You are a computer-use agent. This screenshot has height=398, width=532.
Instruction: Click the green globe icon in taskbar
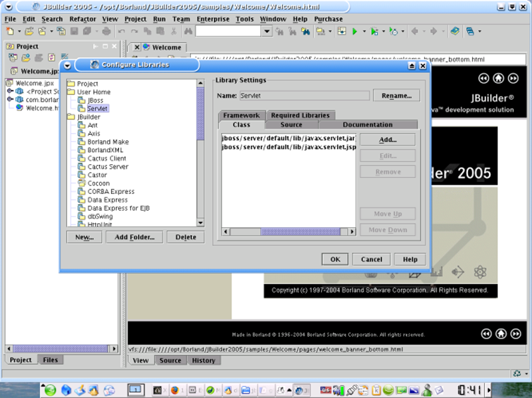click(x=51, y=390)
